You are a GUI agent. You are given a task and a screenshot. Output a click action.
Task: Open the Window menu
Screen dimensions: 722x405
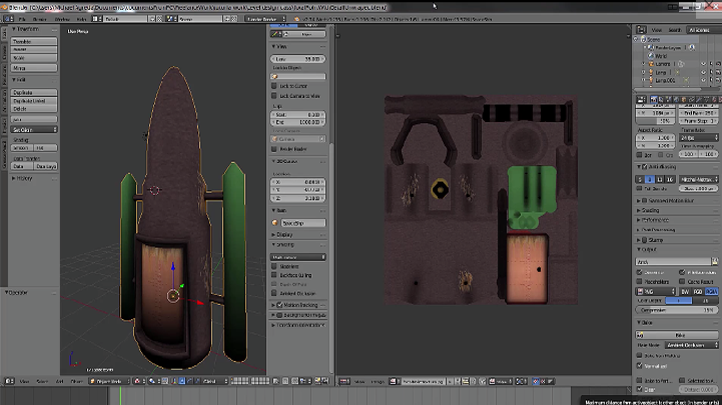[x=62, y=19]
